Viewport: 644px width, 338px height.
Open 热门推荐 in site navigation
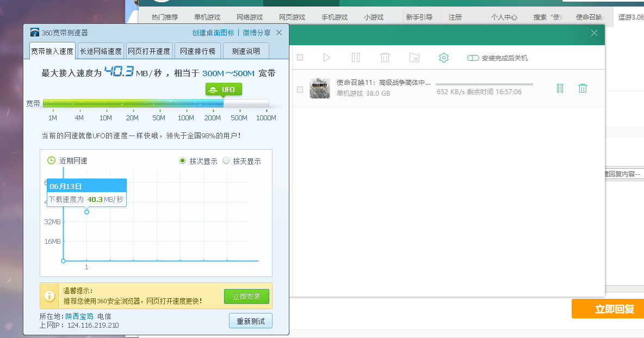tap(165, 17)
